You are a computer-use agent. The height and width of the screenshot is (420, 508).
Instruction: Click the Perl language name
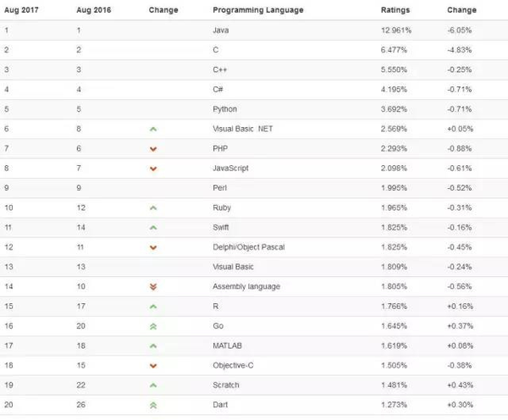pyautogui.click(x=219, y=188)
